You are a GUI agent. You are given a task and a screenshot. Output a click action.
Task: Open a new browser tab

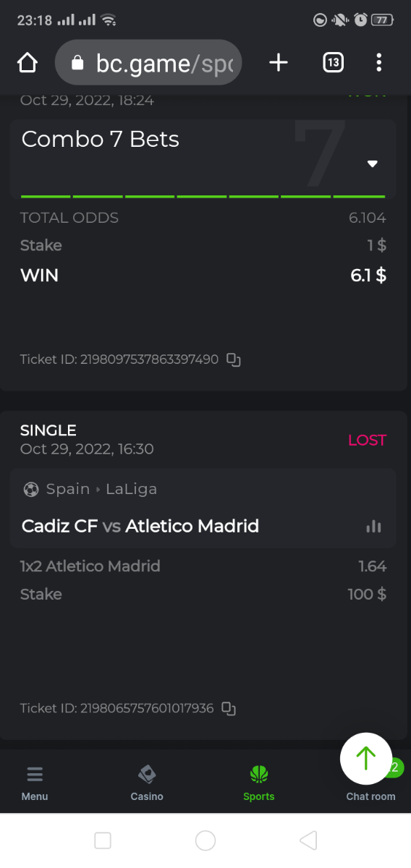coord(278,63)
